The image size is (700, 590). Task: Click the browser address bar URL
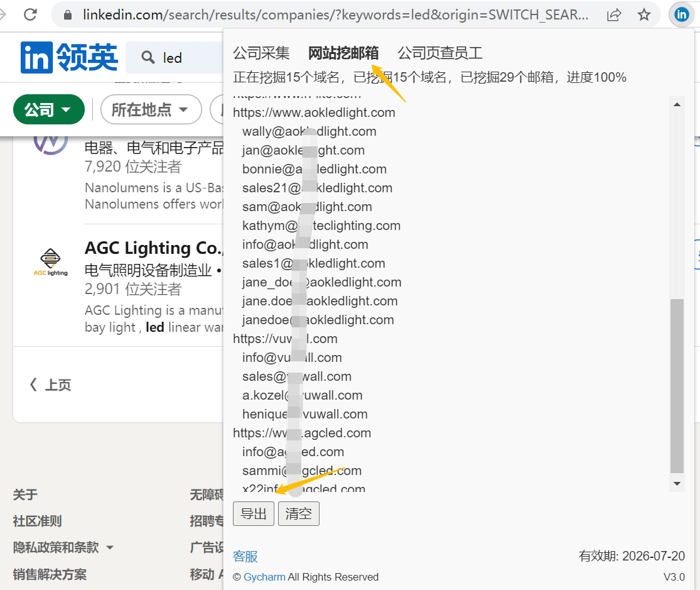click(335, 15)
